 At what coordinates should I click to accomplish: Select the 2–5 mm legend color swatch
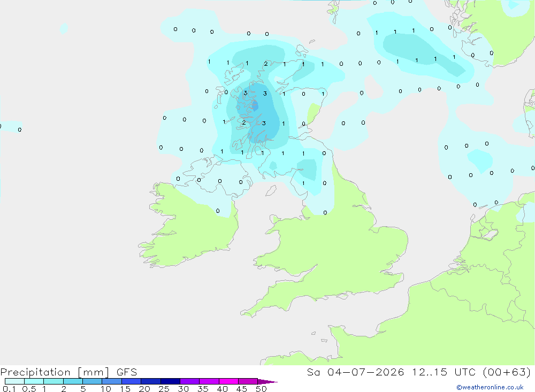pyautogui.click(x=73, y=381)
